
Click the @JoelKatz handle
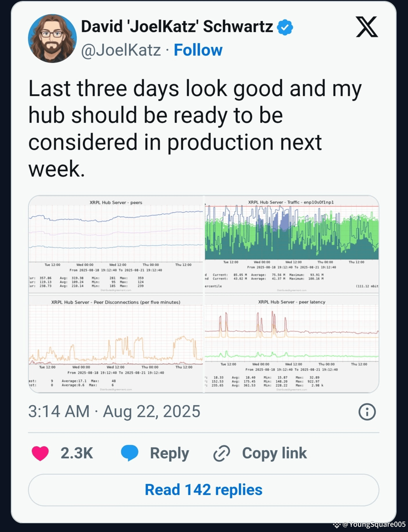(121, 50)
